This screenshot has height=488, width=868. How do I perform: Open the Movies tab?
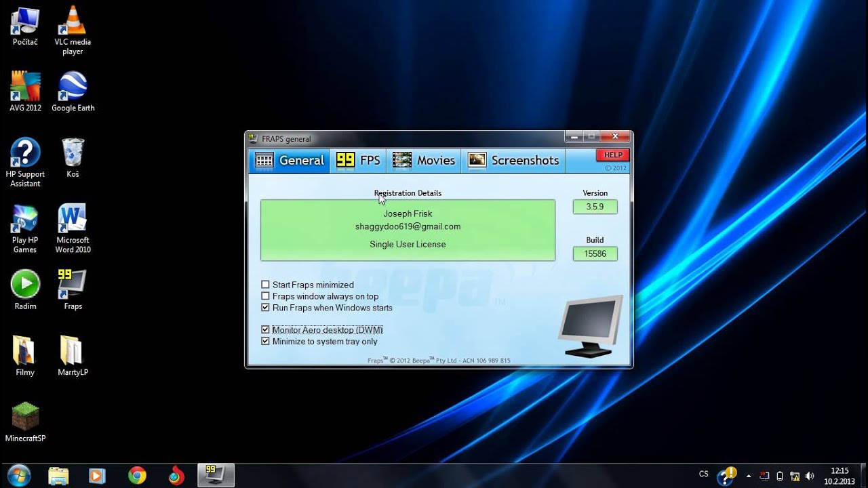click(x=424, y=161)
